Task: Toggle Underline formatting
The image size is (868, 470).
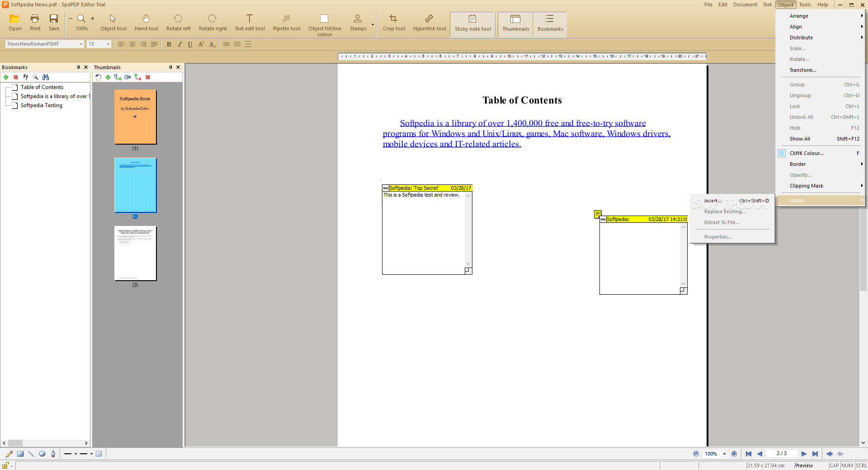Action: coord(190,44)
